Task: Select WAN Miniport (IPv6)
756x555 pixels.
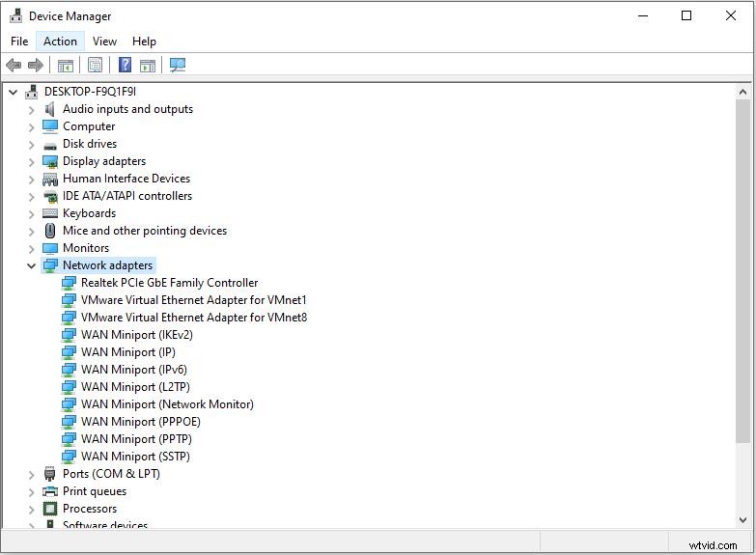Action: (x=134, y=370)
